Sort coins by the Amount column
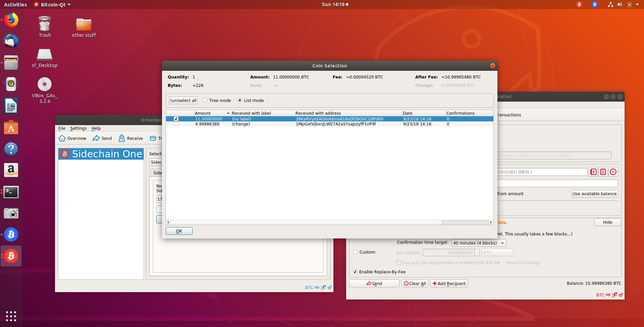Viewport: 644px width, 327px height. click(212, 113)
